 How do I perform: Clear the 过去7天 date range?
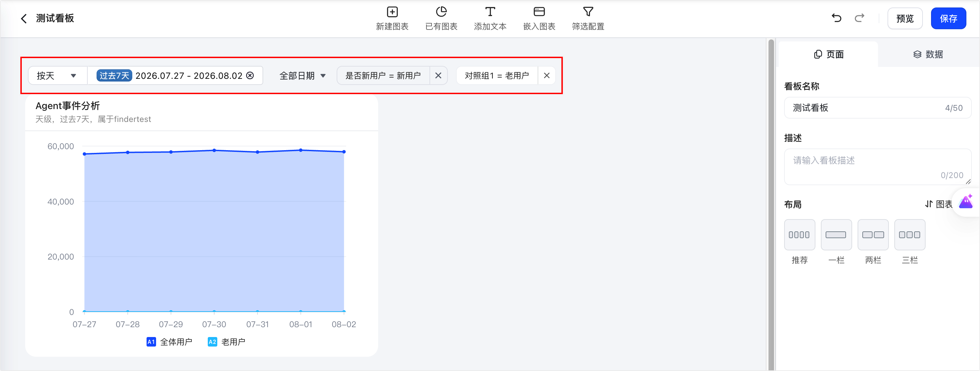250,75
